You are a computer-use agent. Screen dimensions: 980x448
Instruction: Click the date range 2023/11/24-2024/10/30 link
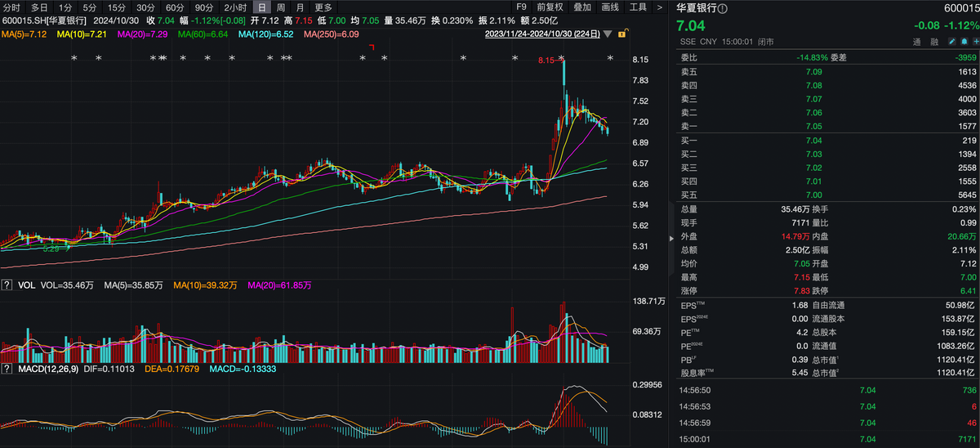pos(542,34)
